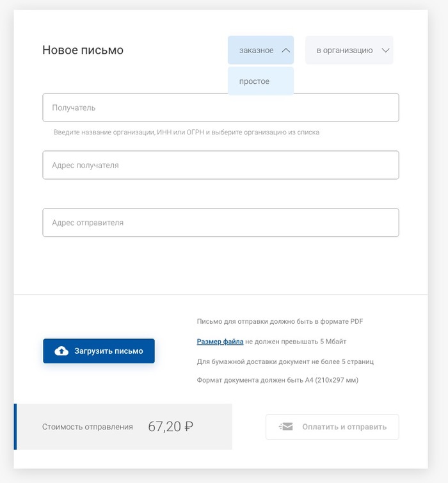The height and width of the screenshot is (483, 448).
Task: Select the Адрес отправителя field
Action: [x=221, y=223]
